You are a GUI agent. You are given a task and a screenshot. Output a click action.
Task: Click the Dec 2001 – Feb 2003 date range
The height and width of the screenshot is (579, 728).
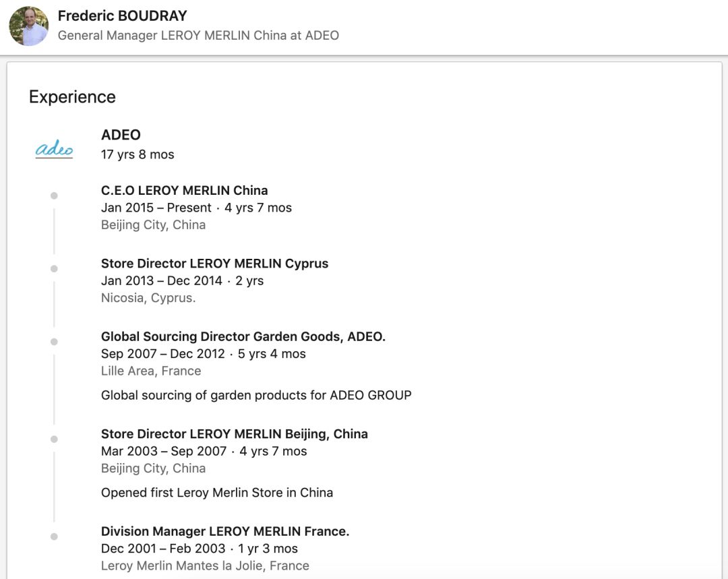(x=163, y=549)
